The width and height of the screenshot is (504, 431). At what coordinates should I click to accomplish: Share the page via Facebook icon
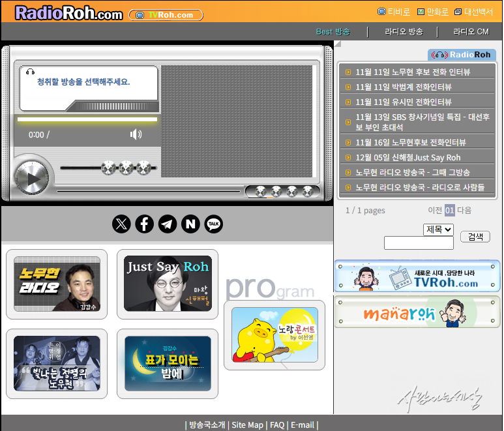144,224
